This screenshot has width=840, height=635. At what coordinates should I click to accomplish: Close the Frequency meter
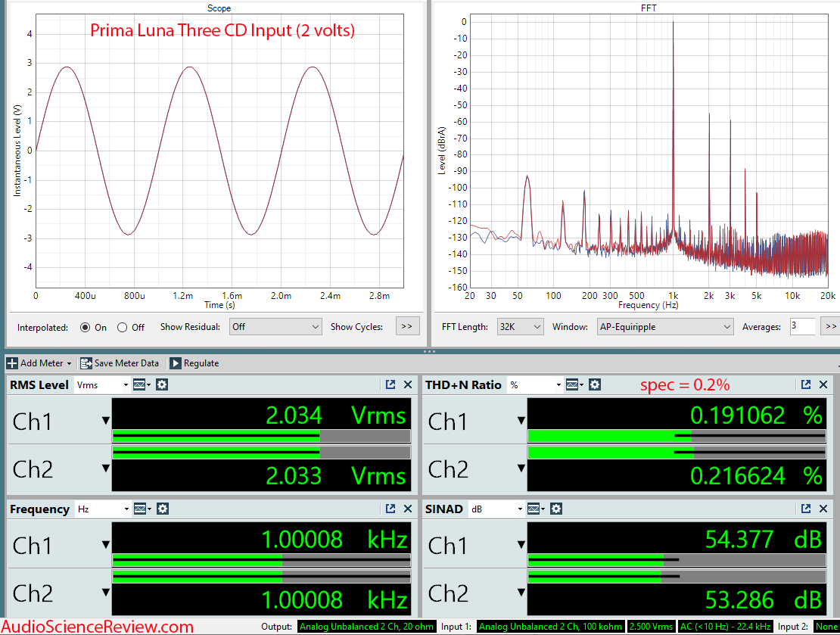click(408, 509)
